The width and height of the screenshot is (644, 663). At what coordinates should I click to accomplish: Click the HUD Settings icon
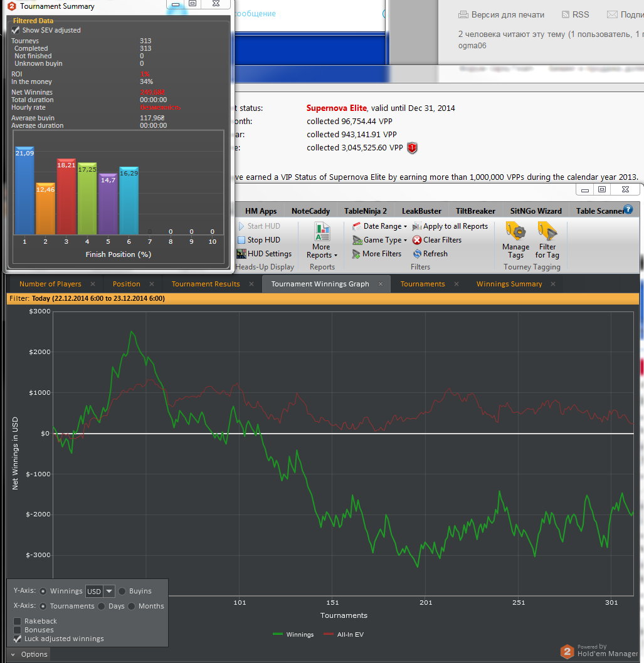click(x=241, y=254)
